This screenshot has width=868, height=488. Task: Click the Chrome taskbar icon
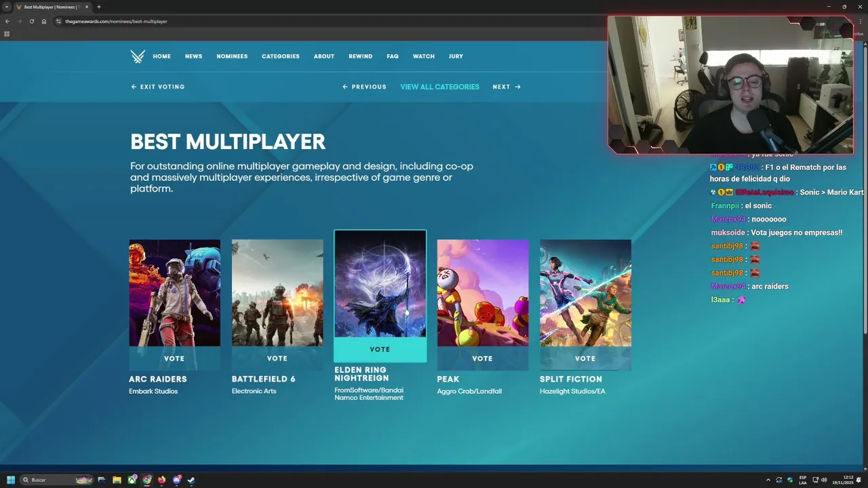(x=147, y=480)
